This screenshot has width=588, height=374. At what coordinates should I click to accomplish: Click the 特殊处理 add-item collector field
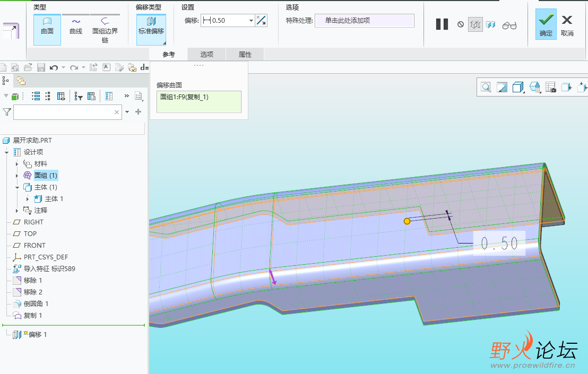(x=364, y=21)
